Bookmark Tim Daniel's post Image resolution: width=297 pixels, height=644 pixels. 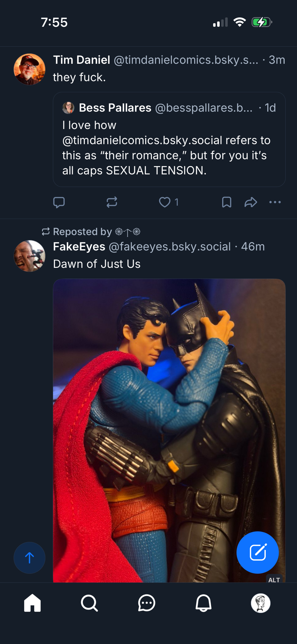pos(226,202)
